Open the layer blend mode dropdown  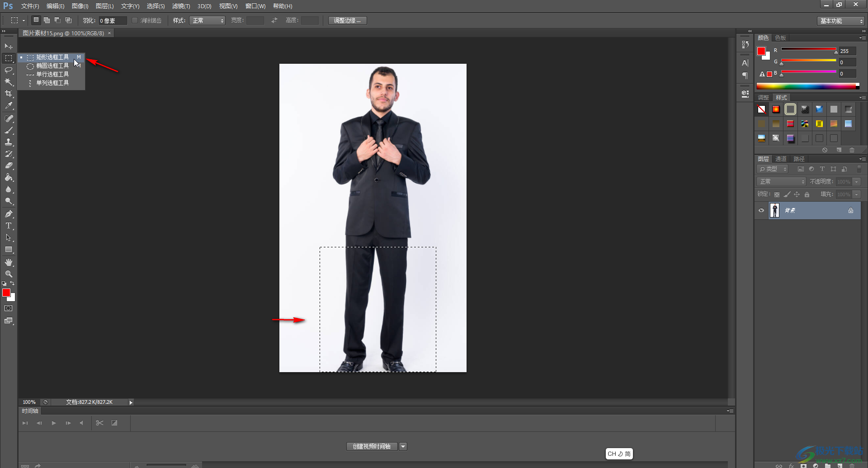point(781,181)
